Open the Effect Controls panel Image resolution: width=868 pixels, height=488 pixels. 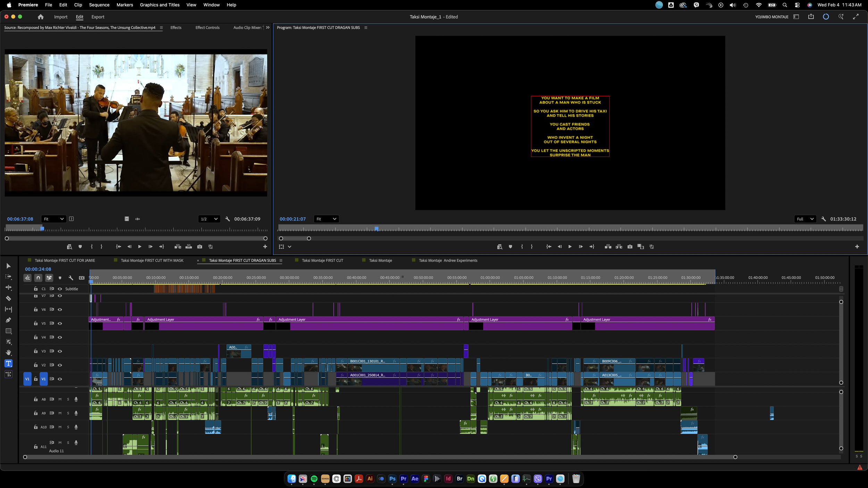pos(207,27)
